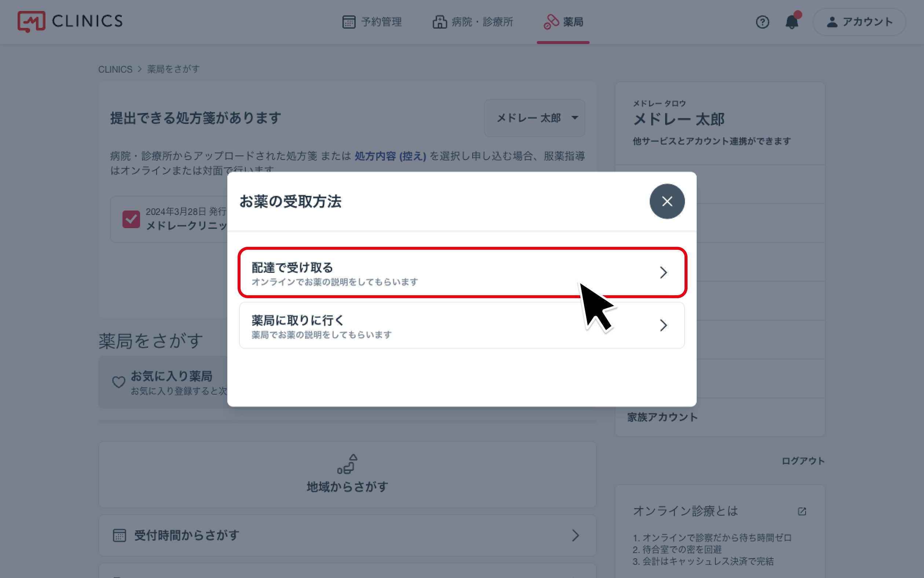Viewport: 924px width, 578px height.
Task: Open the メドレー 太郎 patient dropdown
Action: pyautogui.click(x=534, y=118)
